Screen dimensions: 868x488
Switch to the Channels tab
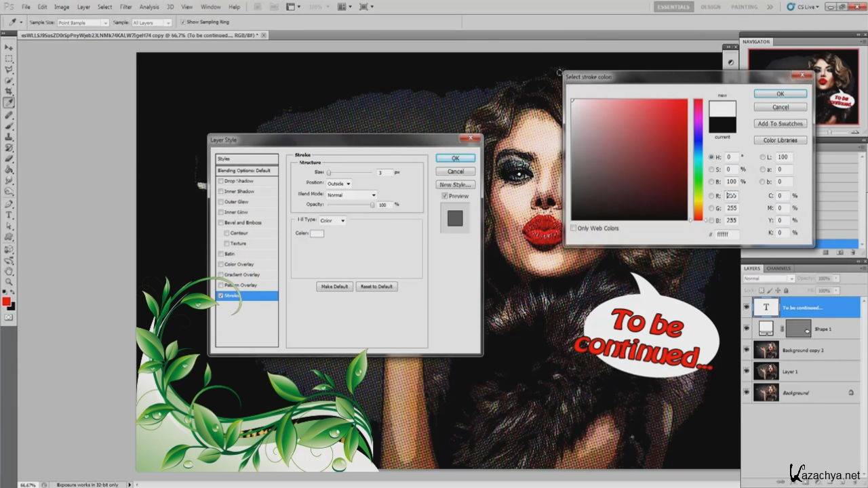pyautogui.click(x=778, y=268)
